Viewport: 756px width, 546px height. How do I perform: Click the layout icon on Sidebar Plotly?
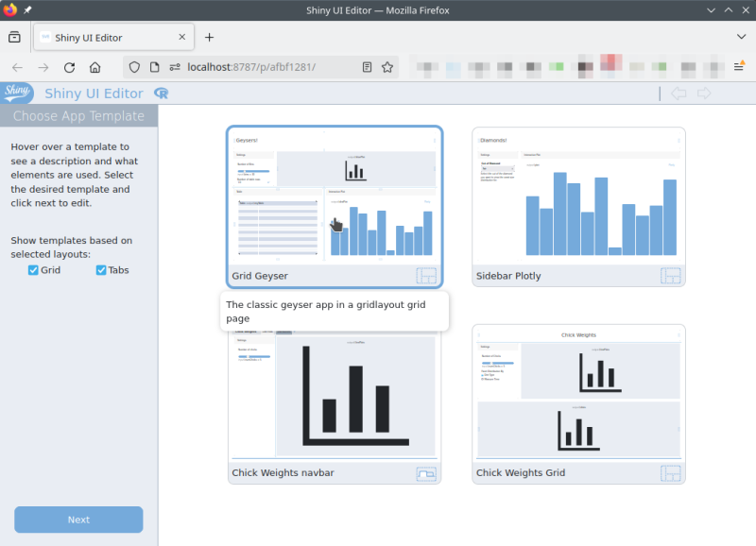671,276
